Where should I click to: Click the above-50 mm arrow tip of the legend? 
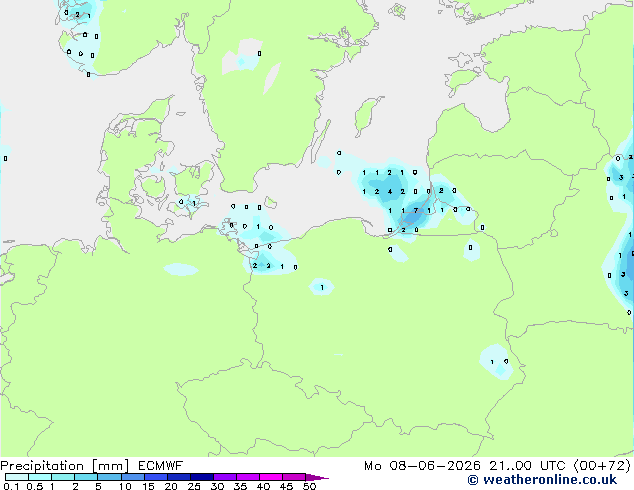click(x=317, y=477)
